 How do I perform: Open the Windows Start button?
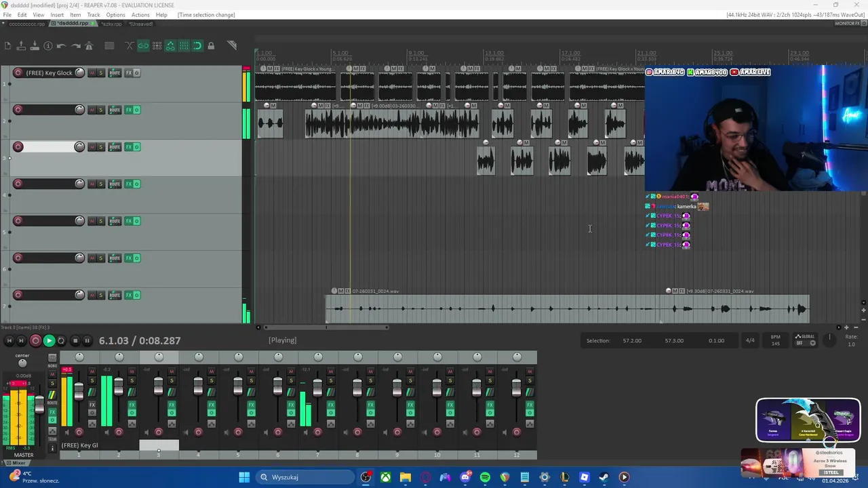[x=244, y=477]
